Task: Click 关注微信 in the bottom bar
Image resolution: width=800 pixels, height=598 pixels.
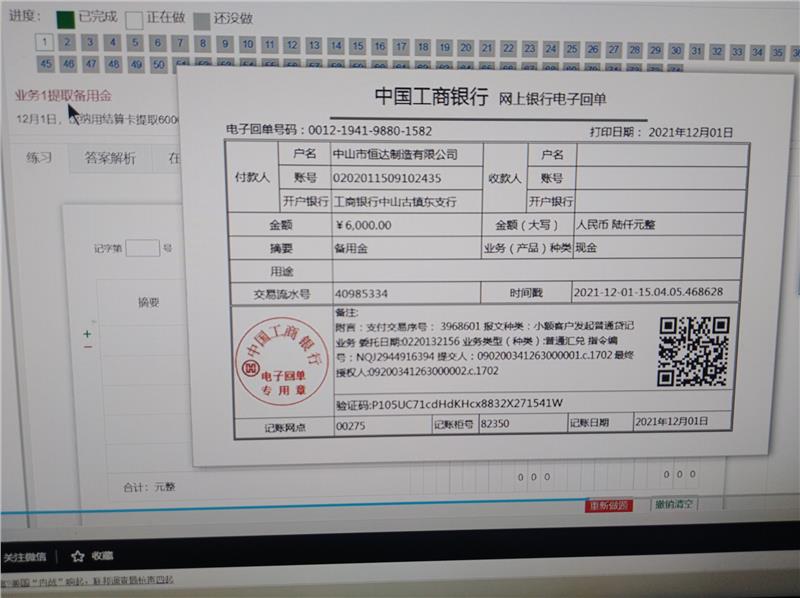Action: pos(24,556)
